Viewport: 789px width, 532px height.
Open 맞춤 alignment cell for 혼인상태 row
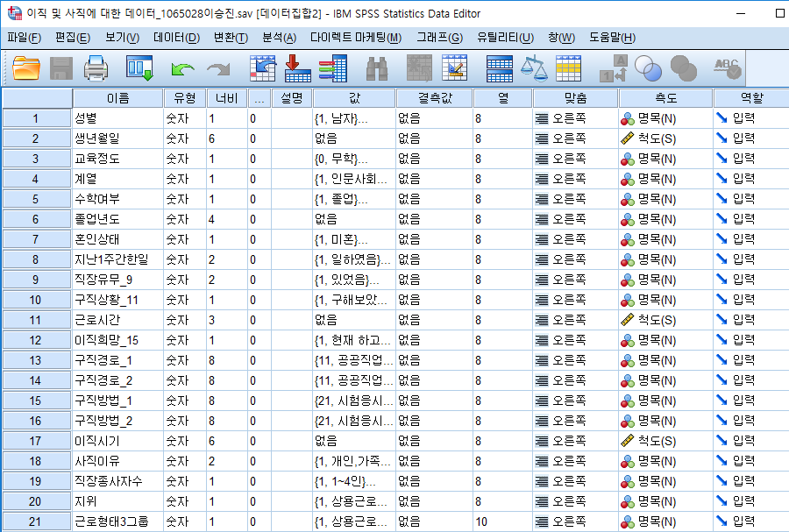(573, 239)
